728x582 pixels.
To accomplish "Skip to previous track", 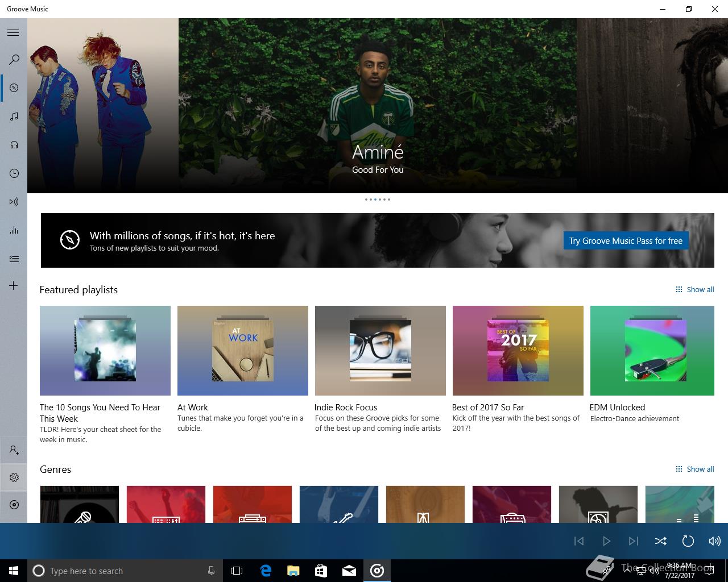I will [x=579, y=541].
